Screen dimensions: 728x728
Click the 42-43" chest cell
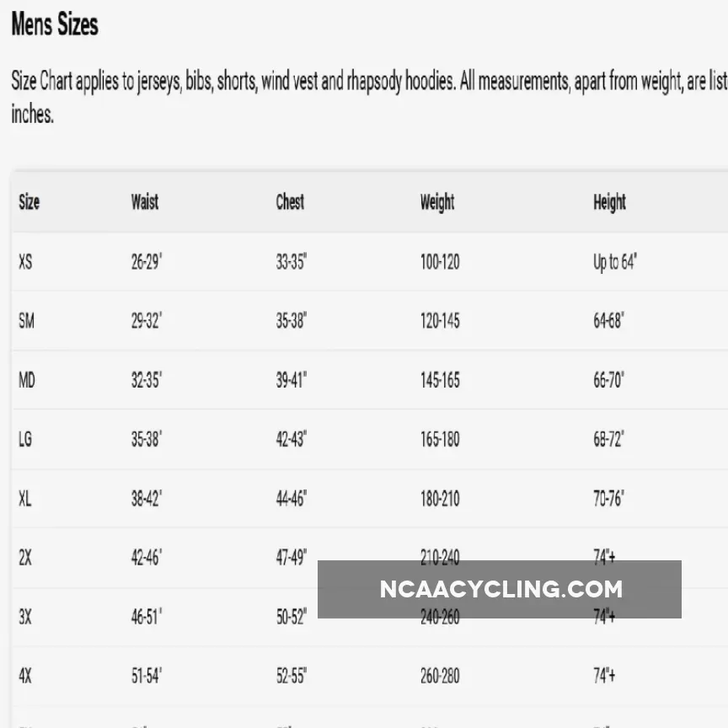(292, 439)
